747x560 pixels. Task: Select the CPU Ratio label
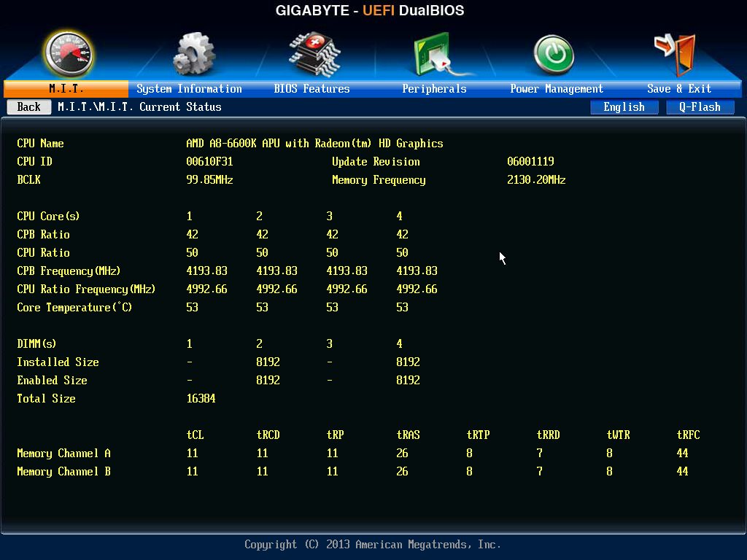point(43,253)
